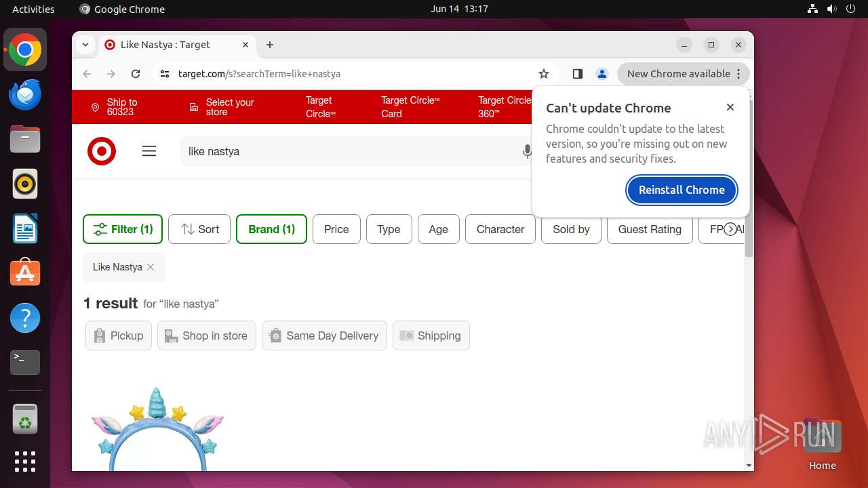Open the Brand (1) filter

(271, 229)
